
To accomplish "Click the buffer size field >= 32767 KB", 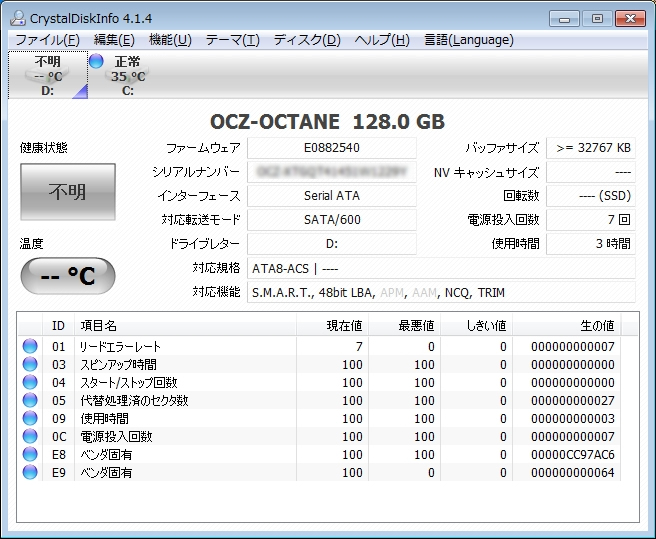I will (x=591, y=148).
